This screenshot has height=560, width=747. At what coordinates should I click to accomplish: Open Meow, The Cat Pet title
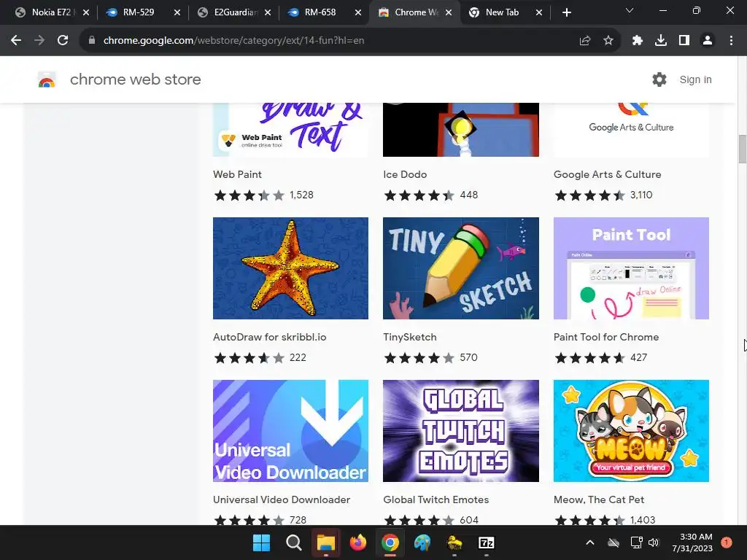599,499
